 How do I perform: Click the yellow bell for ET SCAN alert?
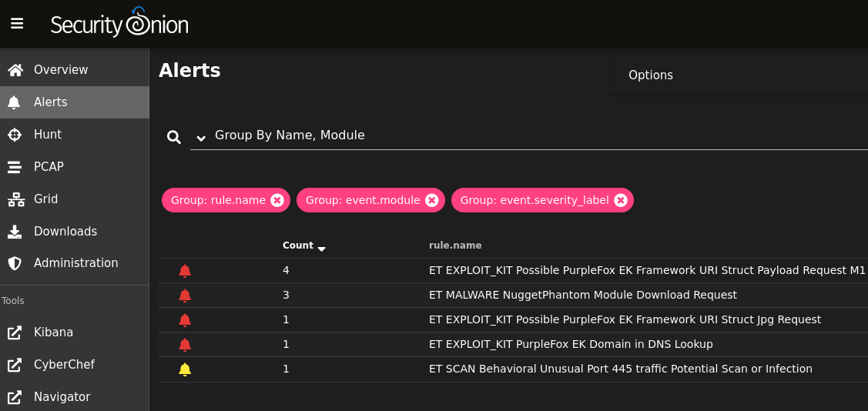185,369
